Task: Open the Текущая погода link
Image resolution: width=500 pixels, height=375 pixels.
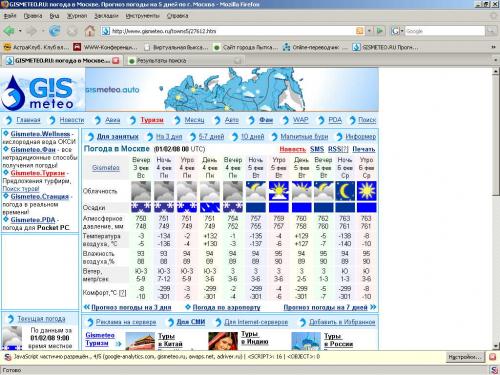Action: pos(41,319)
